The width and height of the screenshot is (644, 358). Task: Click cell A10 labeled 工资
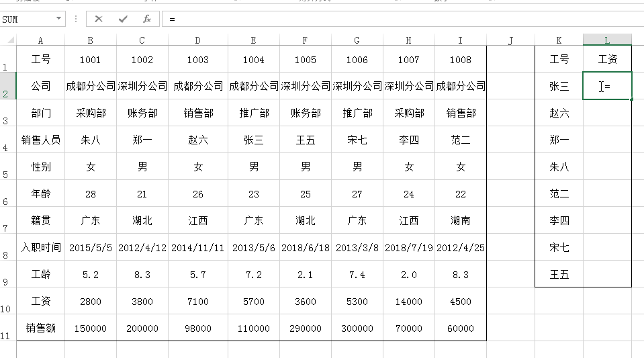(x=41, y=302)
